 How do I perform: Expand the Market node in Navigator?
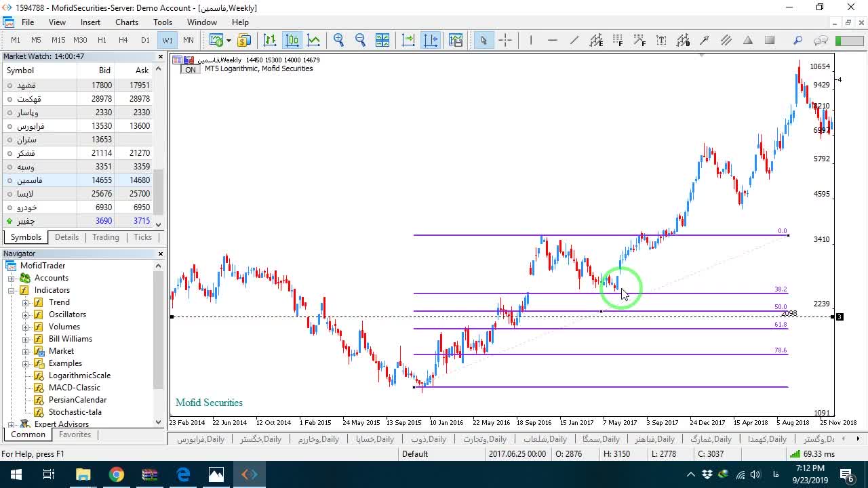click(x=26, y=351)
